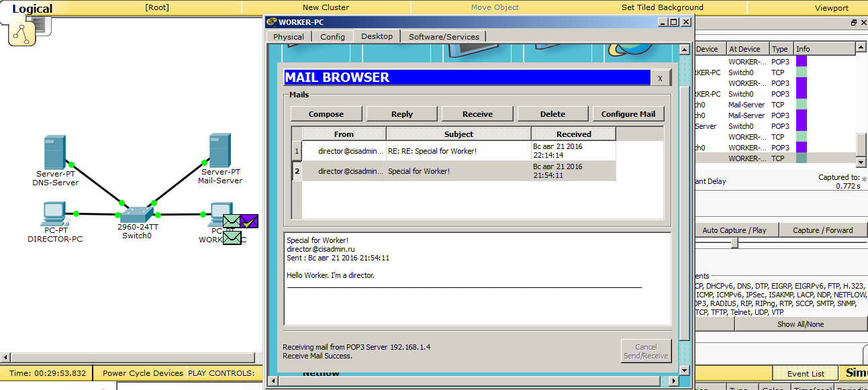Sort mails by Received column header

[x=574, y=134]
